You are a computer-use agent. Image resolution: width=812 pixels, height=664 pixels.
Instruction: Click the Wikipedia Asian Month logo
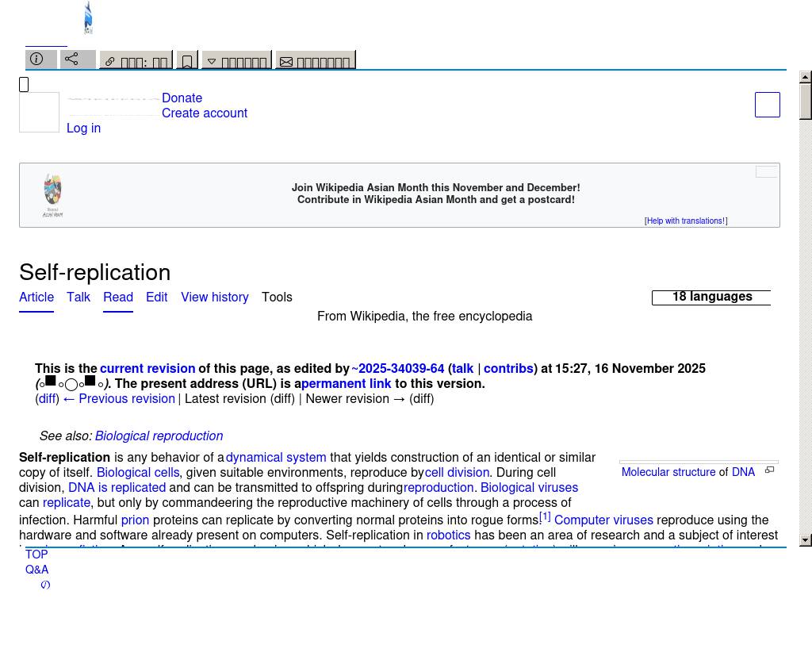(53, 195)
